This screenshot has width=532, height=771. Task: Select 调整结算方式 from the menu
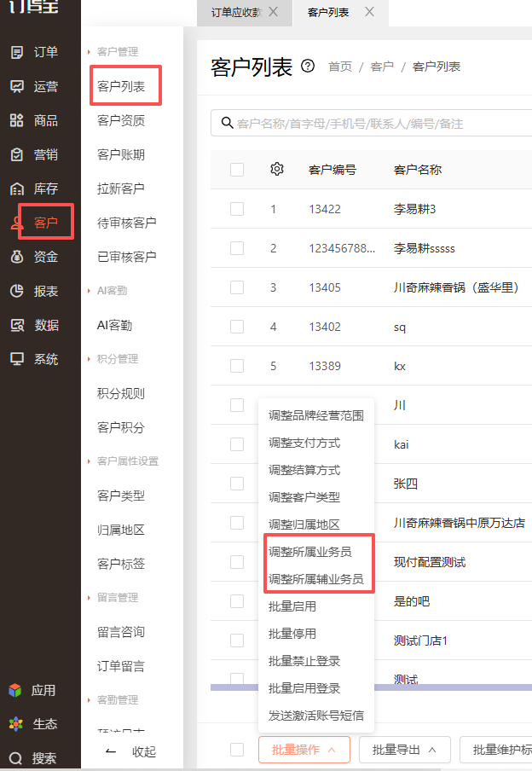(x=304, y=470)
